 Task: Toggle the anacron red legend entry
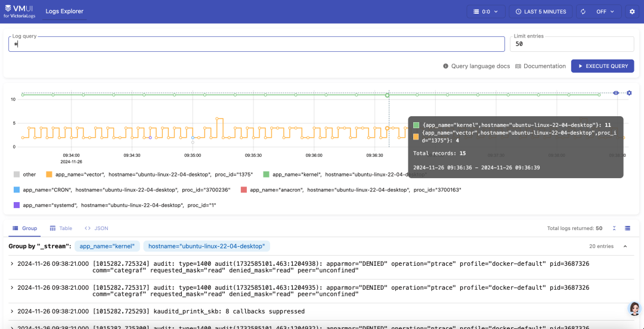point(351,190)
